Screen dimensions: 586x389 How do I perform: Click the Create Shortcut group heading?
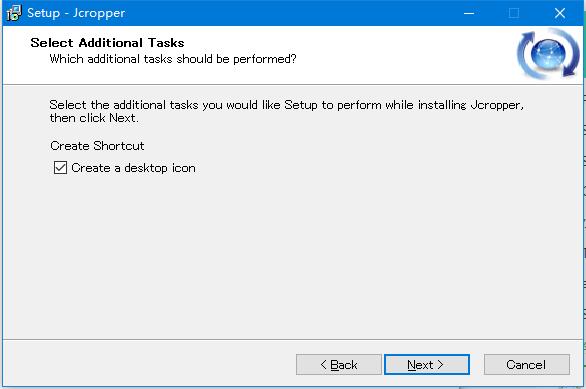click(x=97, y=146)
